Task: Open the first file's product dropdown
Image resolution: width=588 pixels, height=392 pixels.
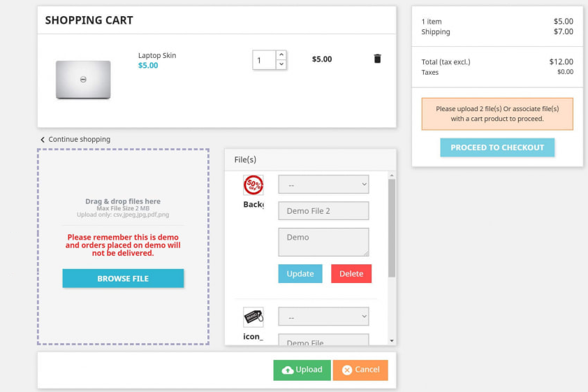Action: (323, 184)
